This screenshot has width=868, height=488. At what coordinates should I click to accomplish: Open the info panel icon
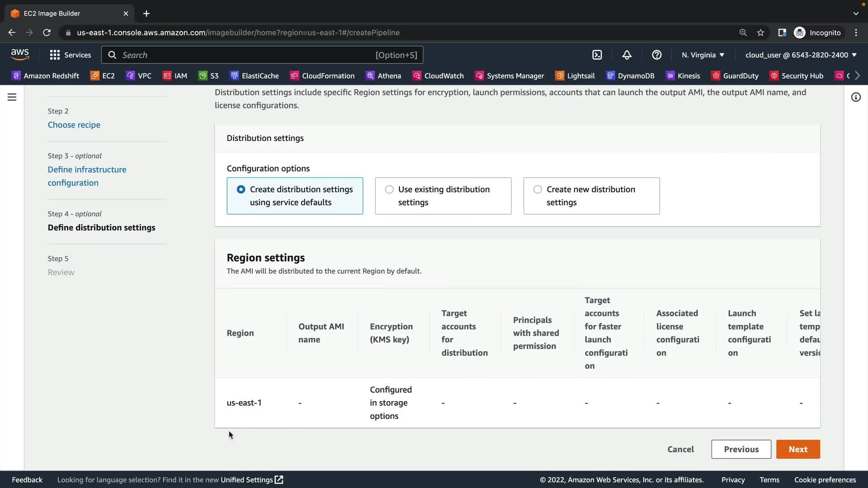pyautogui.click(x=856, y=97)
